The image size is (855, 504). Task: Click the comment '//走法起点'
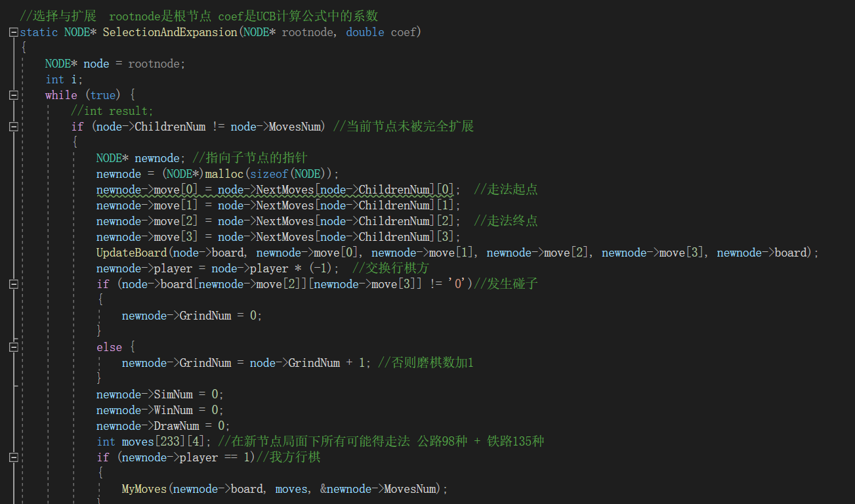point(506,190)
